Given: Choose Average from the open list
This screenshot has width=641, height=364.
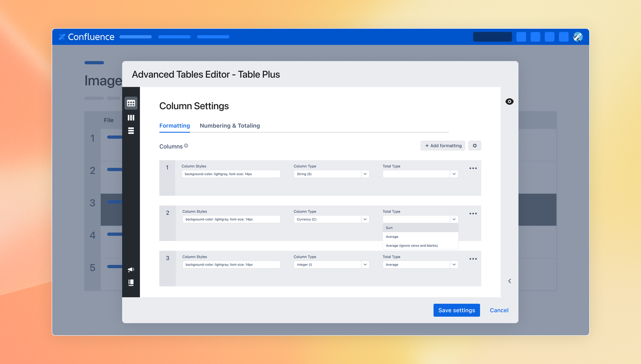Looking at the screenshot, I should point(420,237).
